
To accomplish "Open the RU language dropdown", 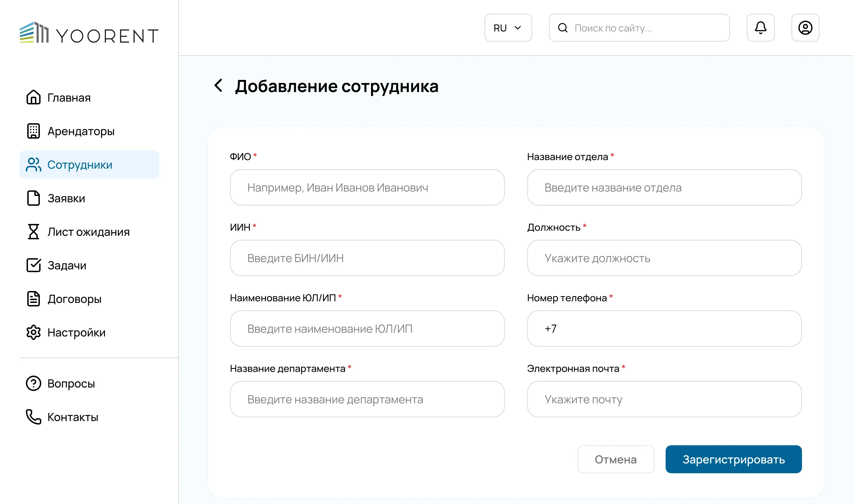I will point(508,27).
